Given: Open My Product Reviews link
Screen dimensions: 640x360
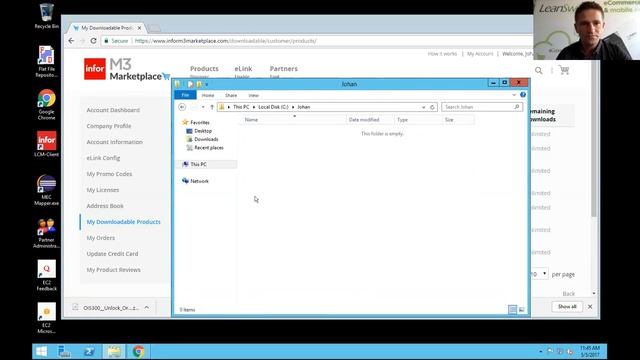Looking at the screenshot, I should click(113, 270).
